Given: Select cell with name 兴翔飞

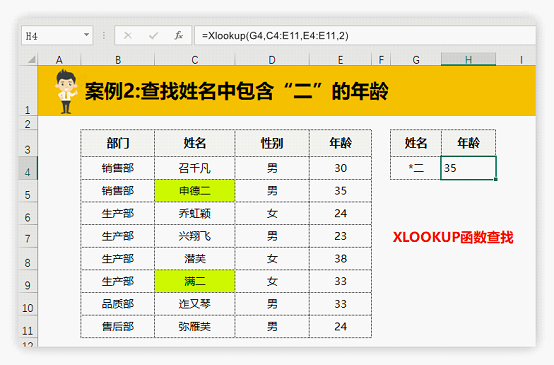Looking at the screenshot, I should click(x=195, y=236).
